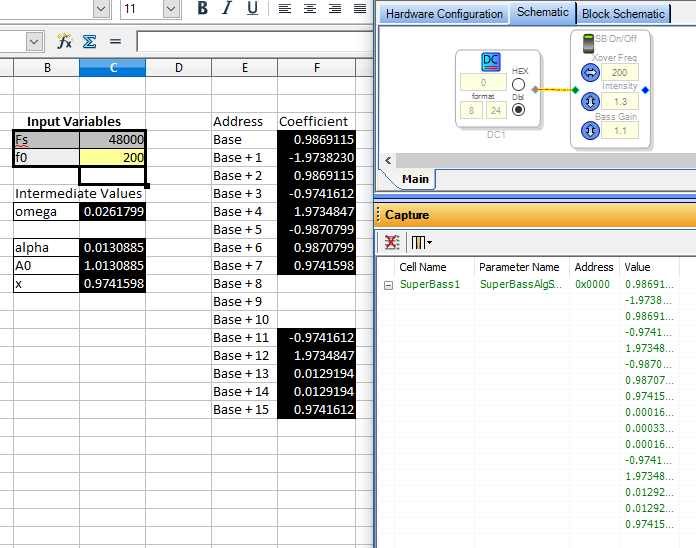Image resolution: width=696 pixels, height=548 pixels.
Task: Click the format field showing 24
Action: (496, 110)
